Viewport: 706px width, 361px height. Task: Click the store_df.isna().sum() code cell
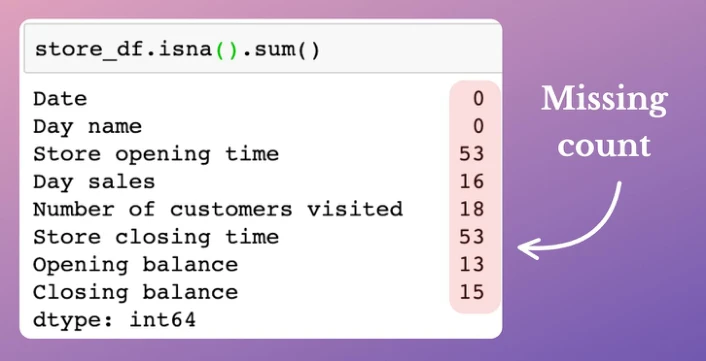(x=263, y=49)
